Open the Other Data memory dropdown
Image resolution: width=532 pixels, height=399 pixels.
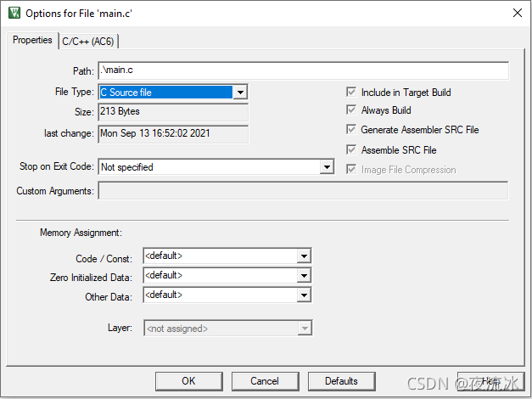click(227, 295)
